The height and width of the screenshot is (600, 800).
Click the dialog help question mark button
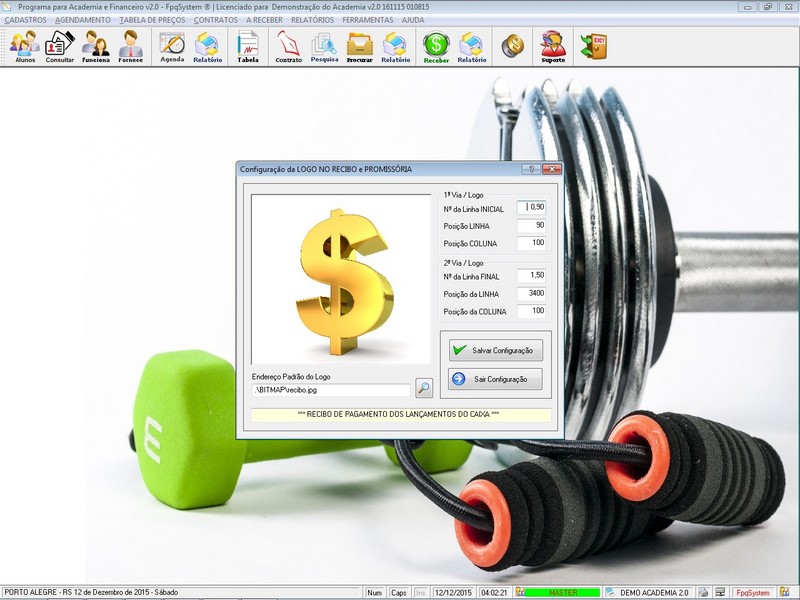pos(531,169)
